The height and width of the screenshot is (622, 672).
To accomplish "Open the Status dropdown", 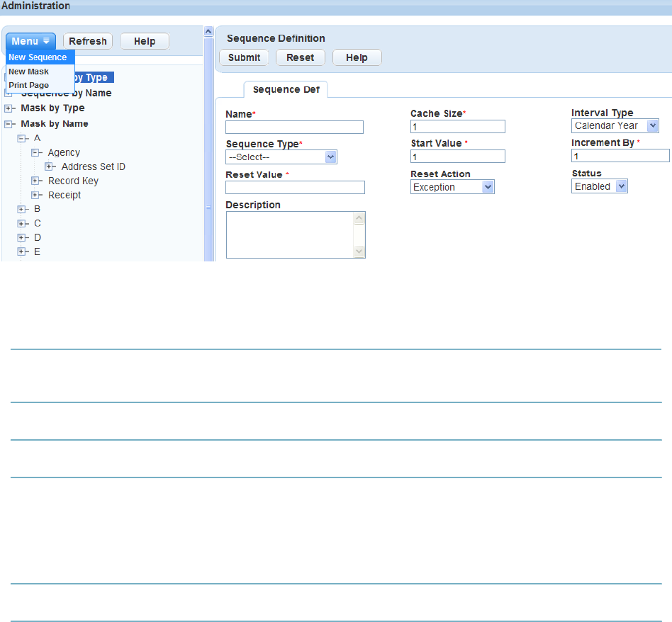I will (x=600, y=186).
